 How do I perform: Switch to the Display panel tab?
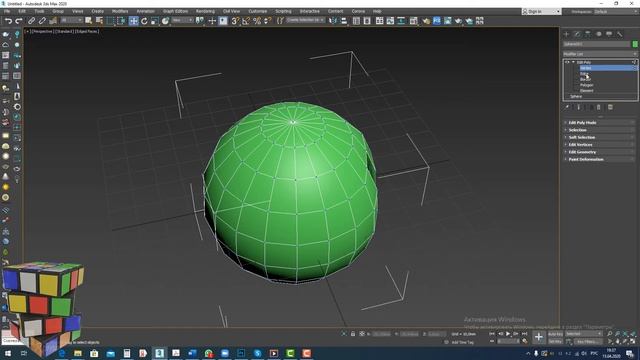(x=609, y=34)
